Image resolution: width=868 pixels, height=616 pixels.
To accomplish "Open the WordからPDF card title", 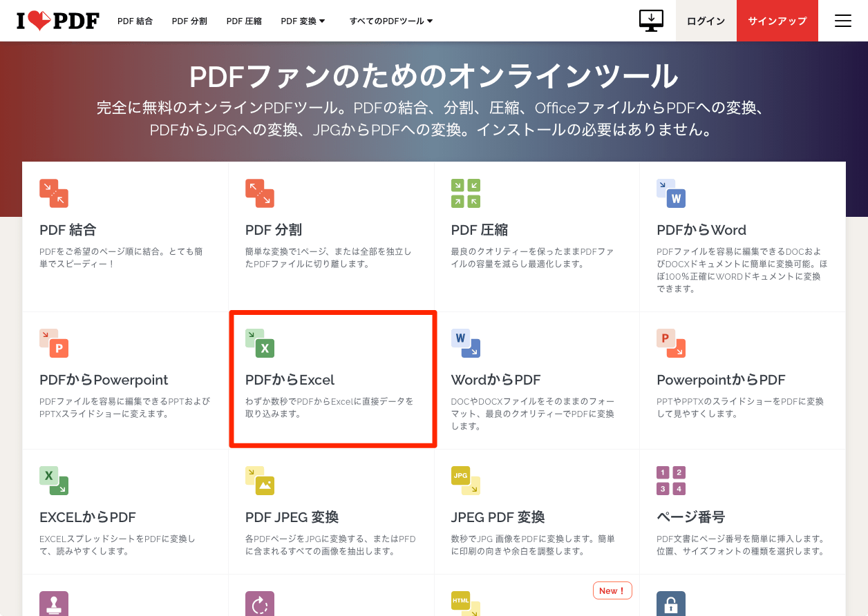I will coord(496,380).
